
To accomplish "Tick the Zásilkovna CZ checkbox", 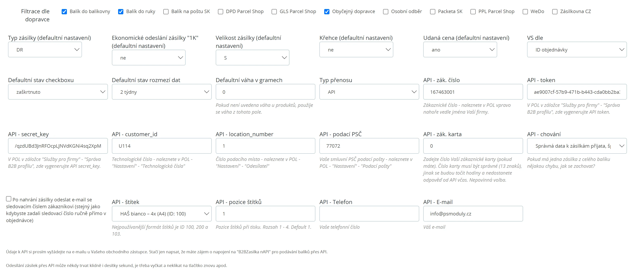I will pyautogui.click(x=554, y=11).
